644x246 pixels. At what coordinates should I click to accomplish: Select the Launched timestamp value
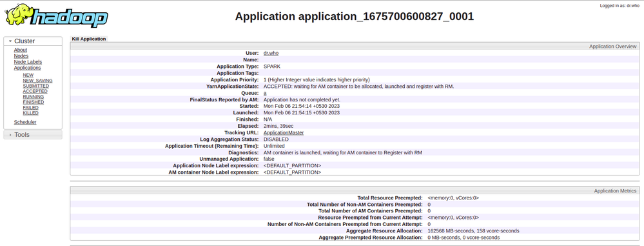click(302, 113)
